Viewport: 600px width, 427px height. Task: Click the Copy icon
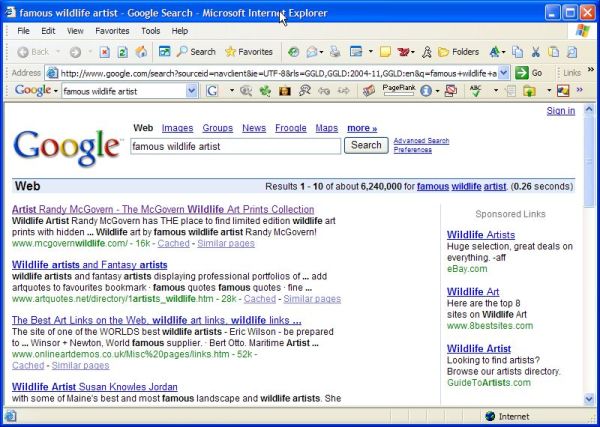coord(517,52)
